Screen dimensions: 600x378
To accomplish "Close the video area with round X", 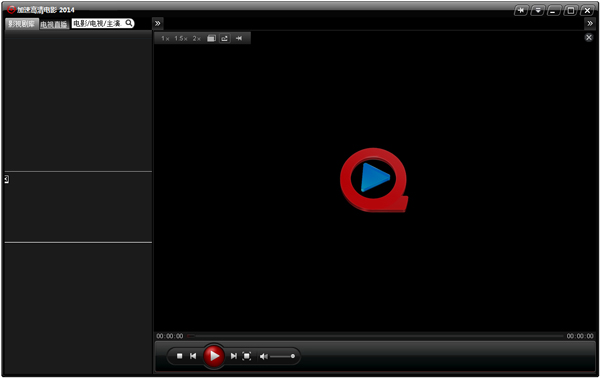I will pos(589,37).
